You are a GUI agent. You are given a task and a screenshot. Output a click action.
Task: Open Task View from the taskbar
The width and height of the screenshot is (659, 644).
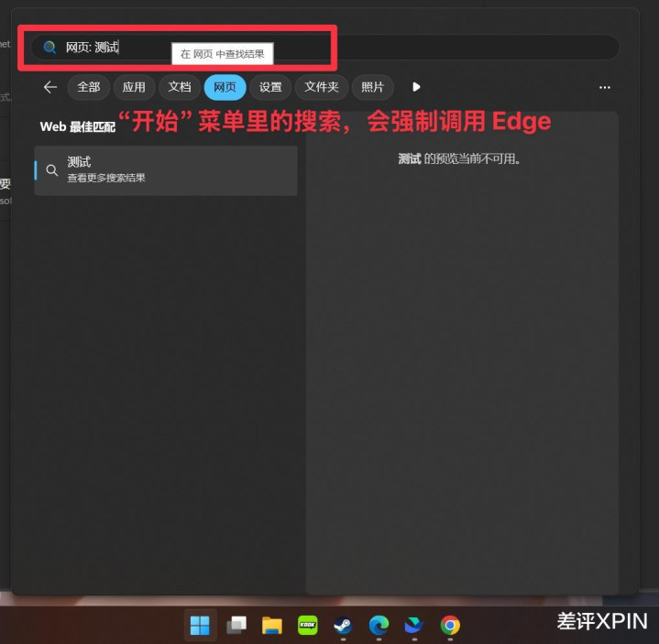tap(236, 625)
